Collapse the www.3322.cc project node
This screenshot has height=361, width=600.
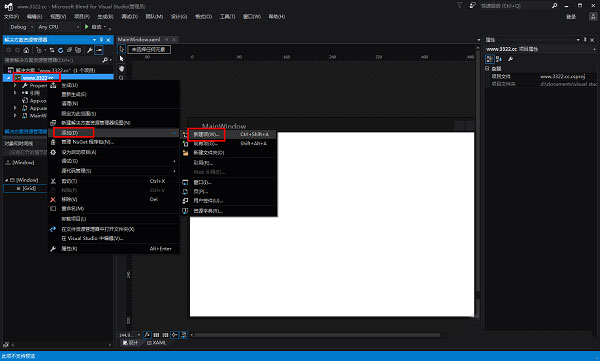(x=8, y=78)
